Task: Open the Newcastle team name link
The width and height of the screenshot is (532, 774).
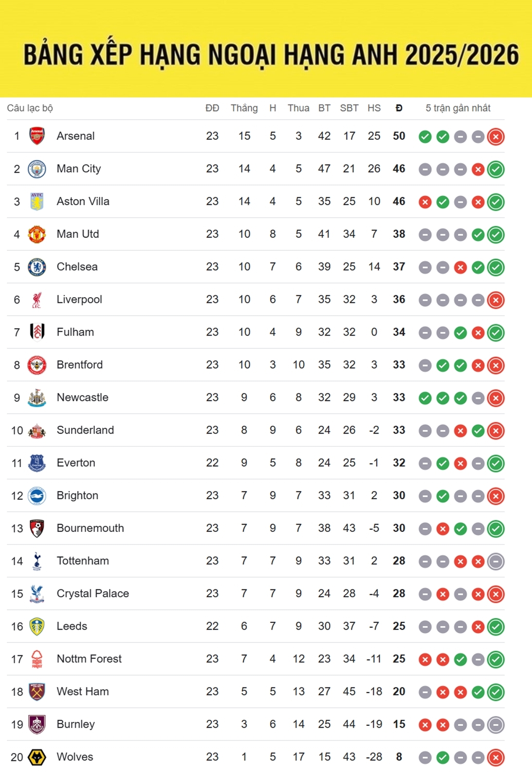Action: [x=82, y=397]
